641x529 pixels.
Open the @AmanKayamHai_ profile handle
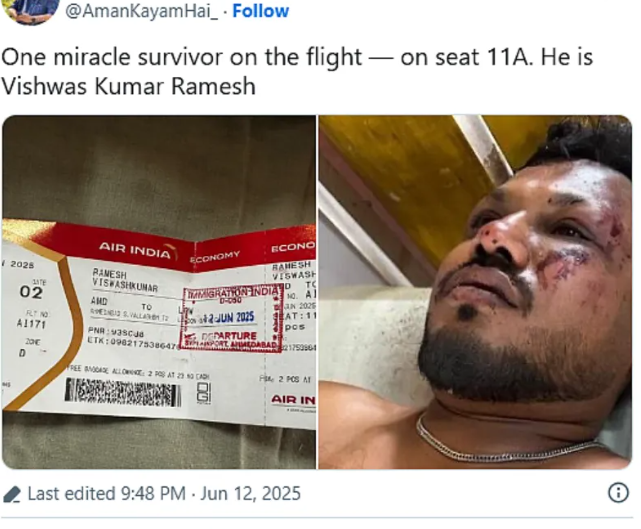[141, 11]
